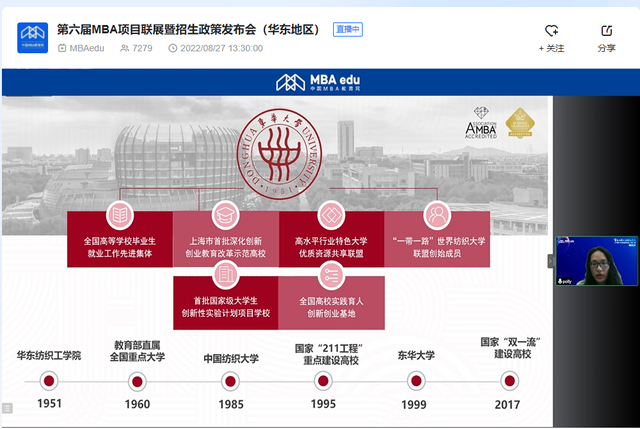Click the menu list icon at bottom-left
Viewport: 640px width, 429px height.
(x=7, y=407)
